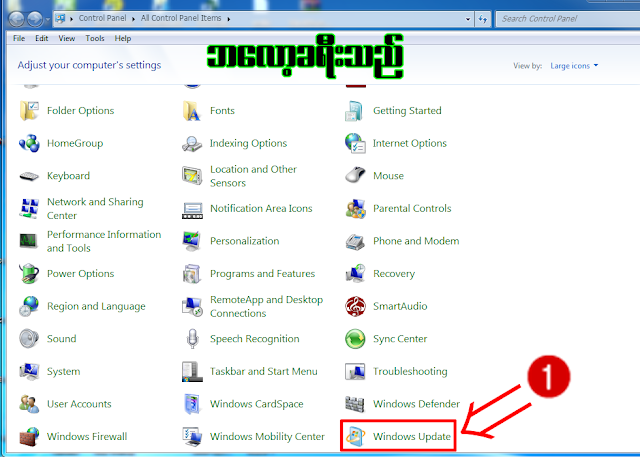Expand the arrow after All Control Panel Items
This screenshot has width=640, height=457.
click(x=229, y=19)
